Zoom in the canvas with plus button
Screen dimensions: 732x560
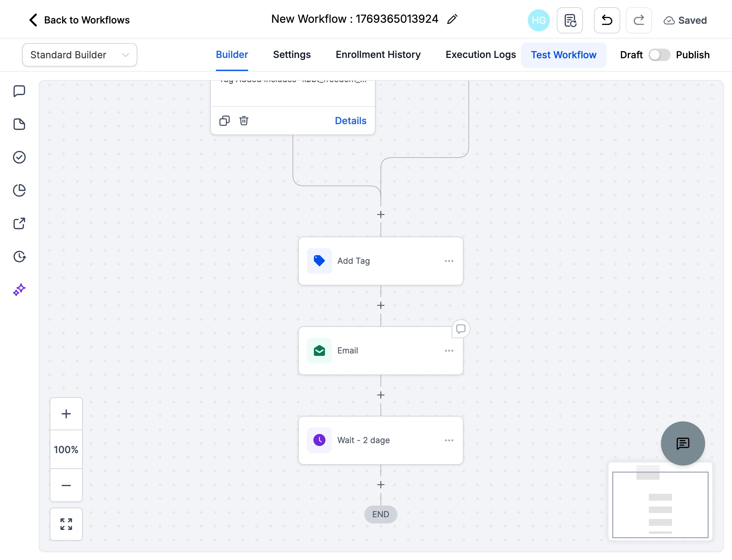(x=66, y=414)
